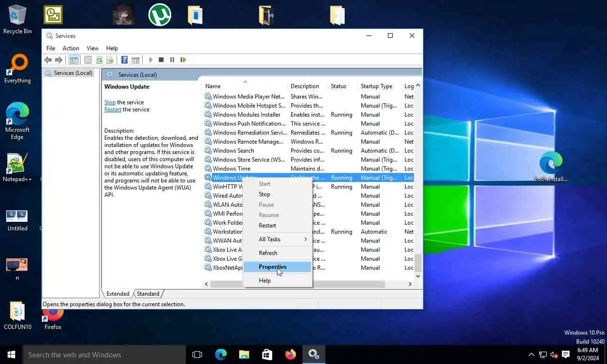Switch to the Extended tab

(x=118, y=294)
